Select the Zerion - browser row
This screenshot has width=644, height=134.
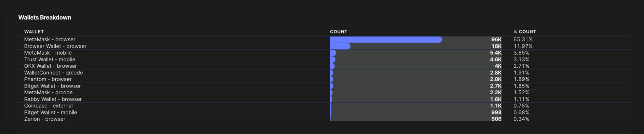[324, 119]
